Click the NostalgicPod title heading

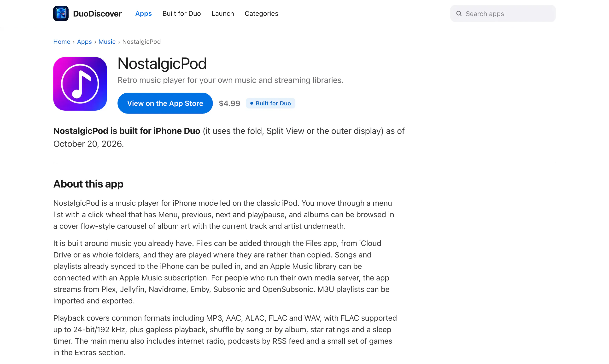click(162, 63)
